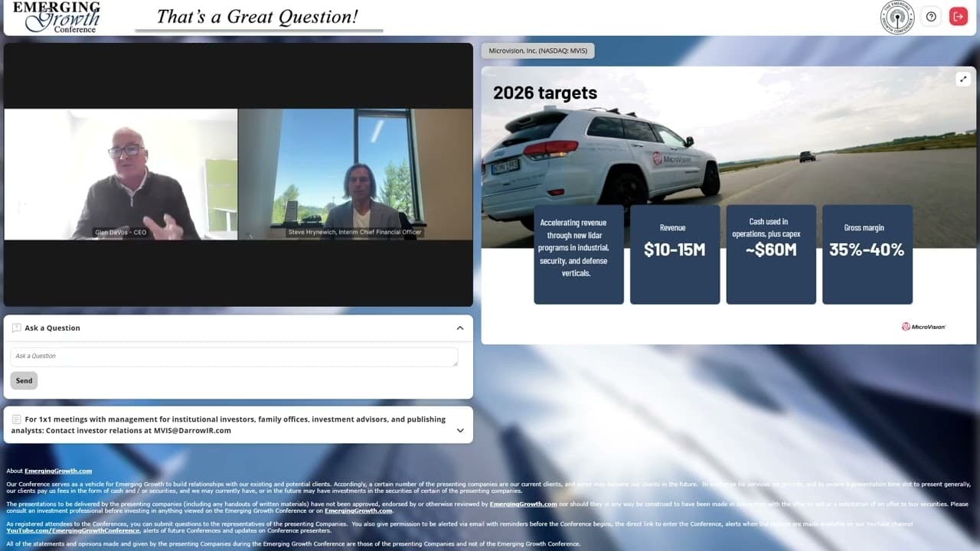
Task: Click the Send button
Action: [x=24, y=380]
